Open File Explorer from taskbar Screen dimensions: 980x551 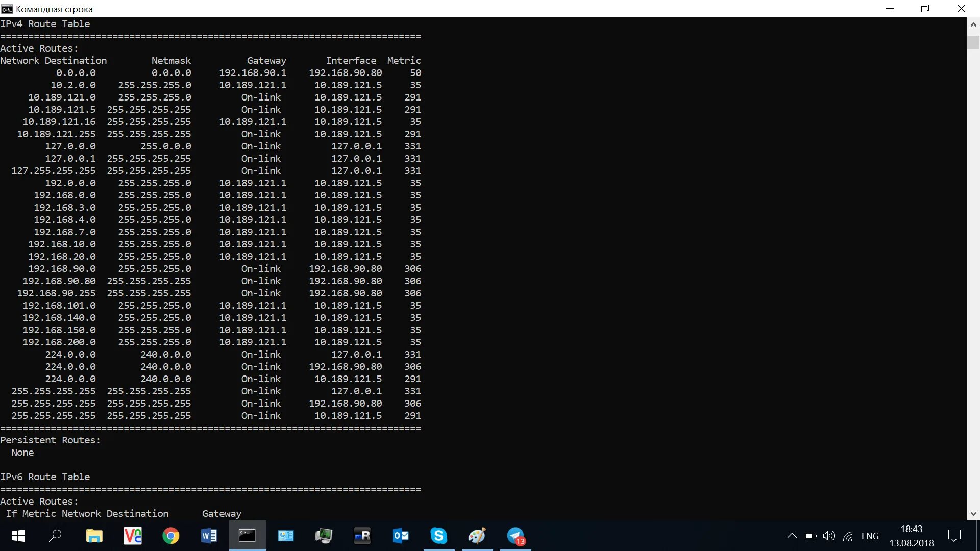tap(94, 536)
